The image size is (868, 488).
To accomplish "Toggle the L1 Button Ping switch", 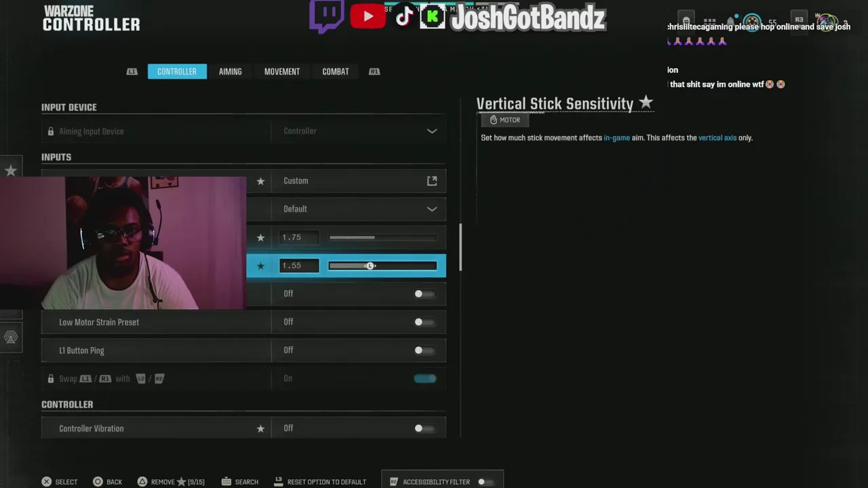I will (425, 350).
